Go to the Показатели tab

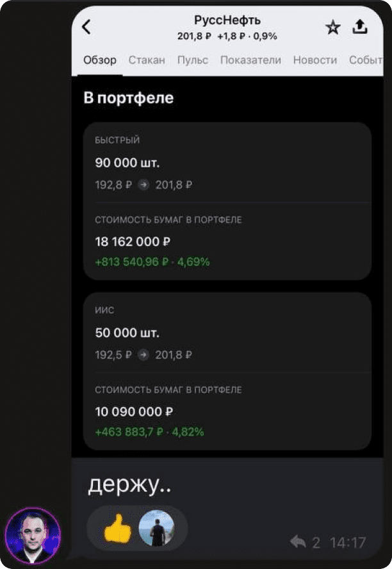click(x=250, y=60)
